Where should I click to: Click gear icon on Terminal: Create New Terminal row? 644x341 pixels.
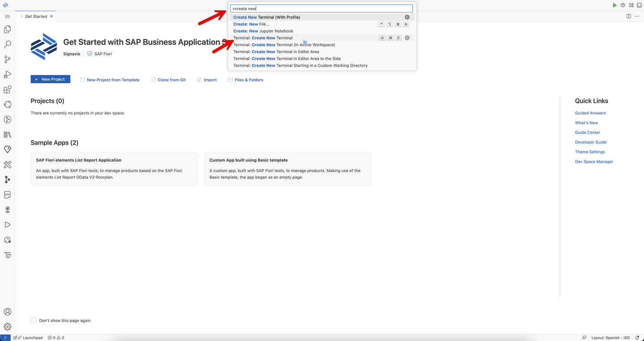(407, 38)
